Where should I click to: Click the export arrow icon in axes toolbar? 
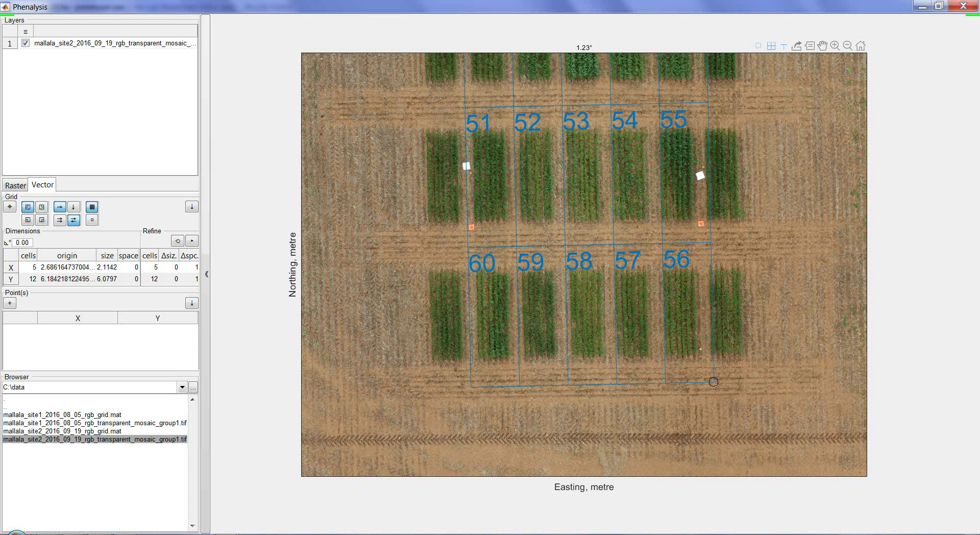[x=796, y=46]
